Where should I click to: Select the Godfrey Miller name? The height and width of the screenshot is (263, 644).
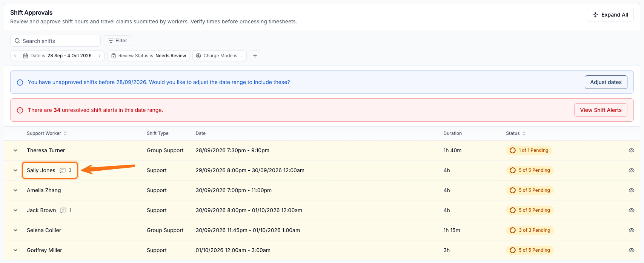(45, 250)
